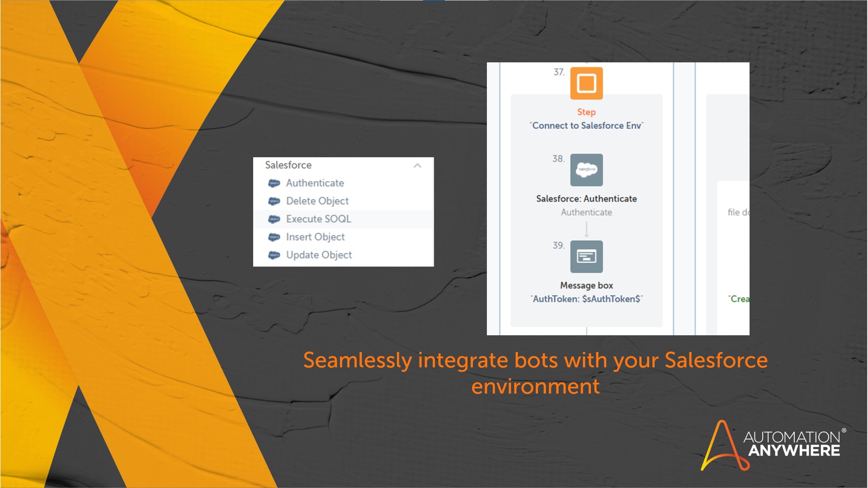Select the Authenticate action
Image resolution: width=868 pixels, height=488 pixels.
315,183
